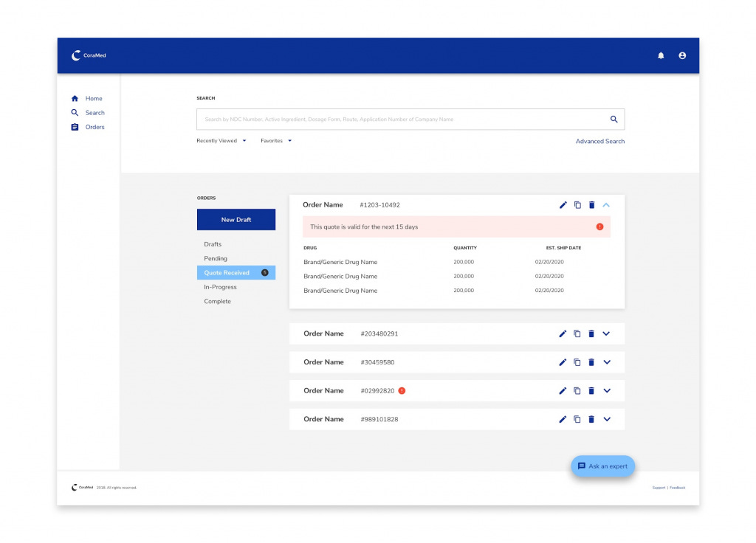Viewport: 756px width, 543px height.
Task: Show In-Progress orders
Action: click(220, 287)
